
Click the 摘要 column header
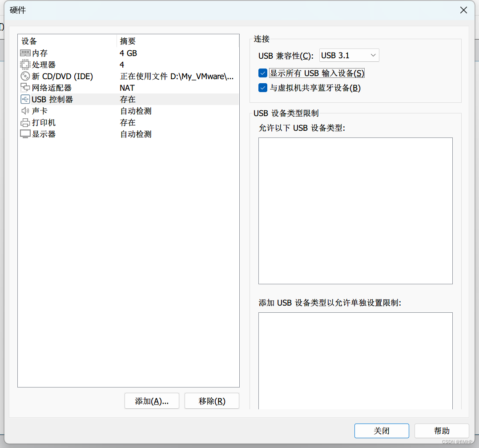click(x=178, y=41)
